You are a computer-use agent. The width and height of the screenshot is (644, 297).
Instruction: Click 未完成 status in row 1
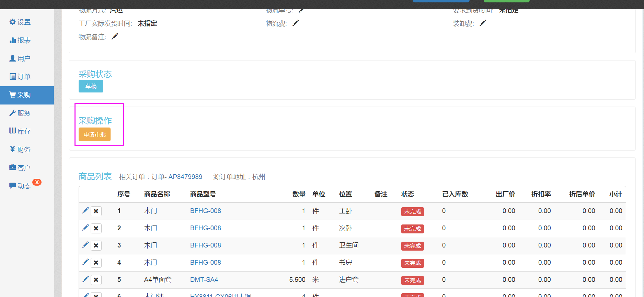[x=412, y=212]
